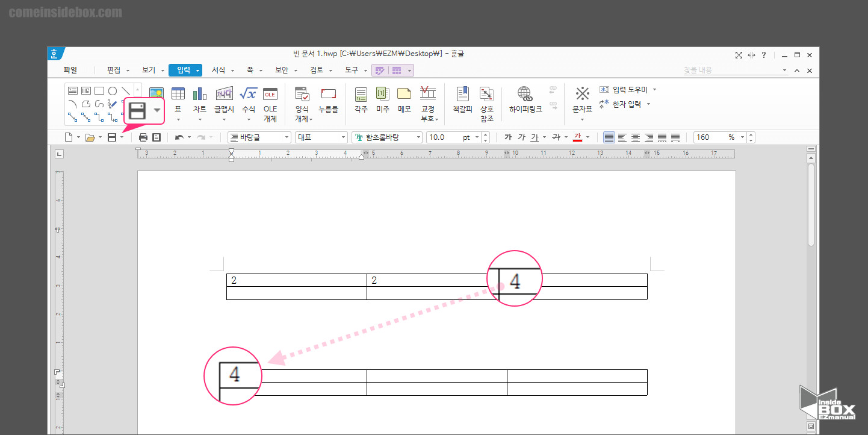Center align the paragraph
This screenshot has height=435, width=868.
click(x=636, y=137)
